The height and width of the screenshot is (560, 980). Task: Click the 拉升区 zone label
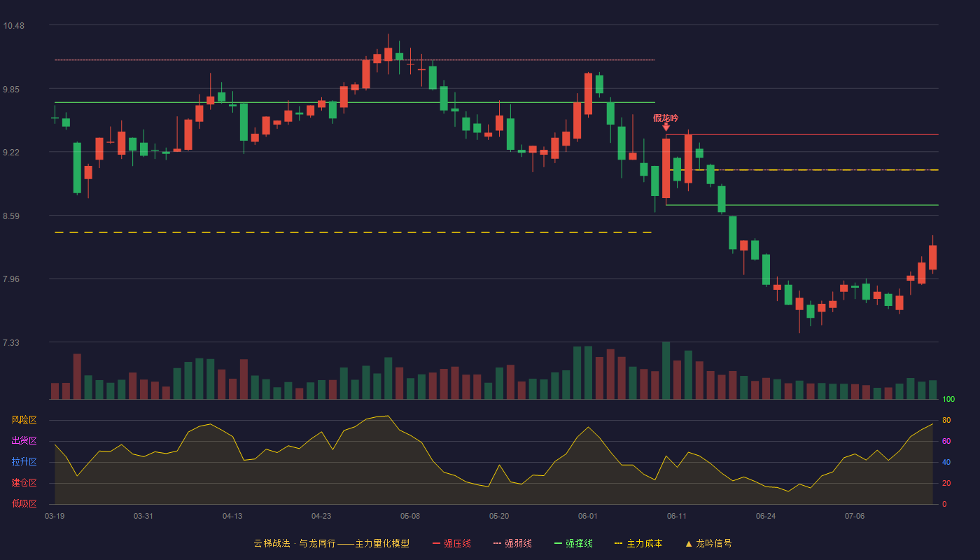[24, 462]
